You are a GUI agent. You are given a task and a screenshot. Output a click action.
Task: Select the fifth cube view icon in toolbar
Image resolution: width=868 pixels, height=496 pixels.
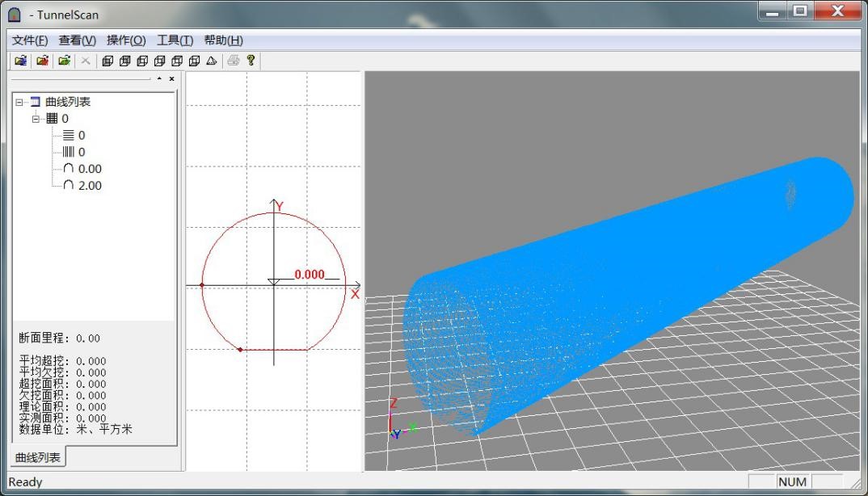[176, 61]
